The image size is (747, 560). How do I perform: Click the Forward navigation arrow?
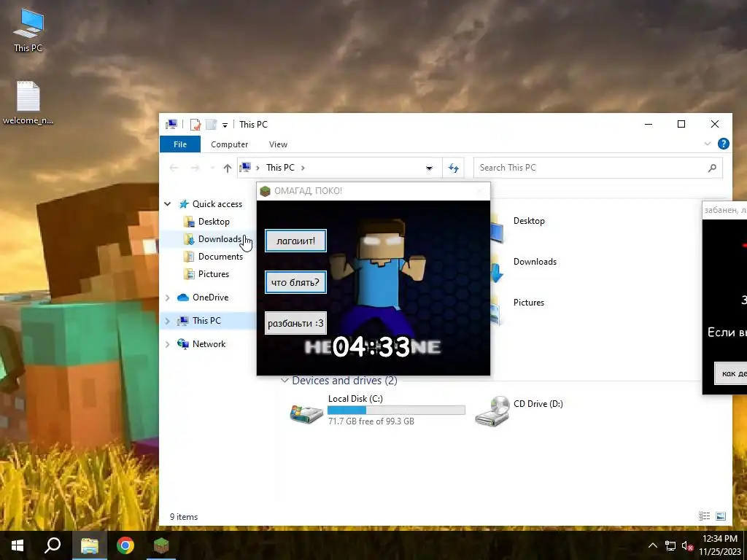tap(195, 168)
